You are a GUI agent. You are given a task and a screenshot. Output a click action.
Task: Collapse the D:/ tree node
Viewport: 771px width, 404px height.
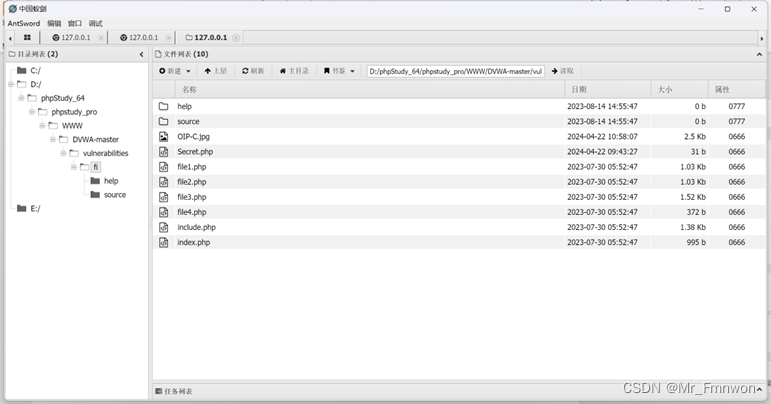(x=11, y=84)
